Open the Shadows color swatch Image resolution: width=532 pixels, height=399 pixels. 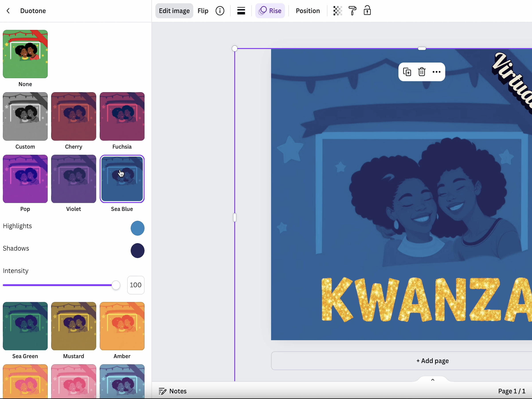(x=137, y=251)
